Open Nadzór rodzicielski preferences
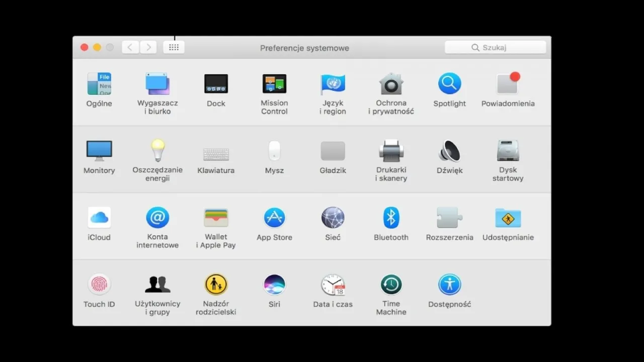Viewport: 644px width, 362px height. coord(216,284)
